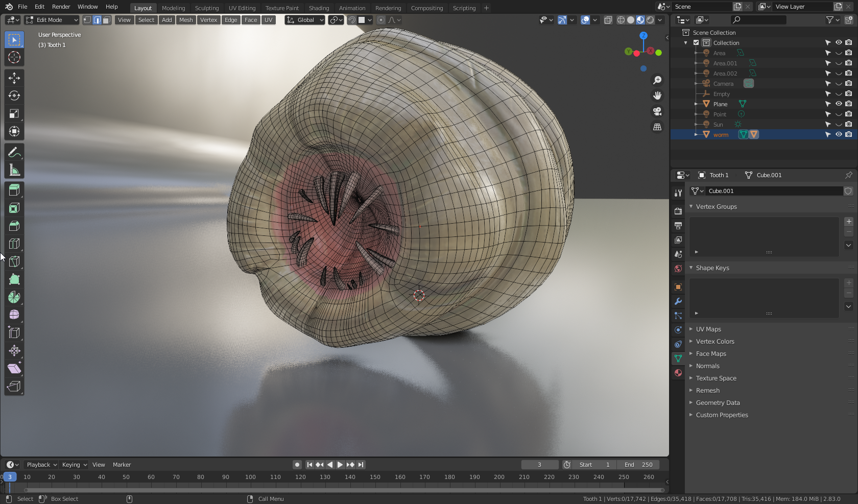The height and width of the screenshot is (504, 858).
Task: Toggle camera view in viewport gizmo
Action: point(657,111)
